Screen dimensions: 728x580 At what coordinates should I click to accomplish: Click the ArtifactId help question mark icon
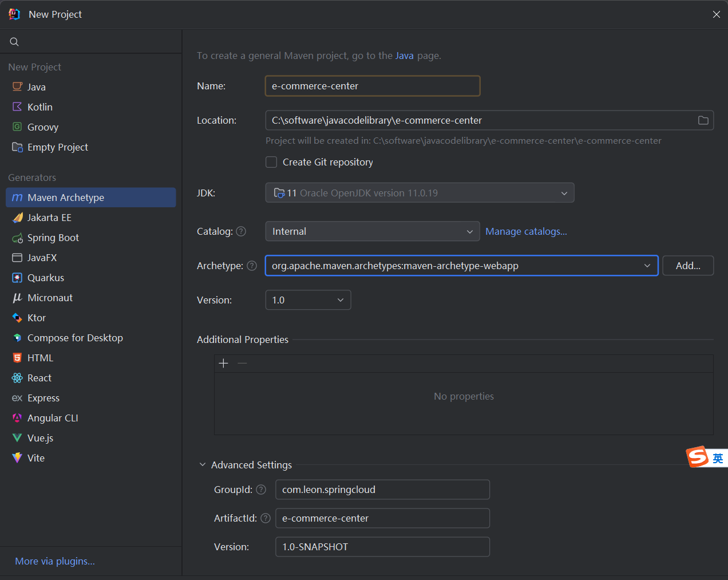pos(266,518)
